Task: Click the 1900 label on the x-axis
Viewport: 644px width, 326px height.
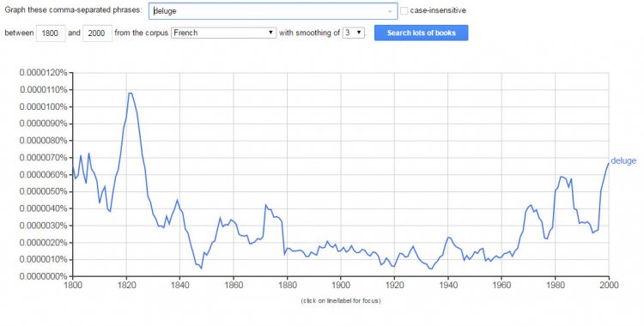Action: tap(341, 285)
